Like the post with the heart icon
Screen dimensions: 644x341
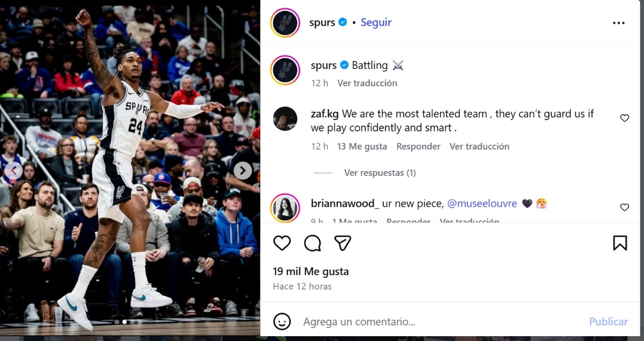[282, 243]
